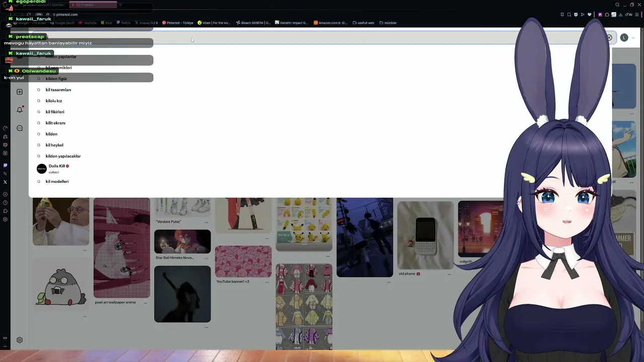Screen dimensions: 644x362
Task: Open the Genshin Impact bookmark
Action: (291, 23)
